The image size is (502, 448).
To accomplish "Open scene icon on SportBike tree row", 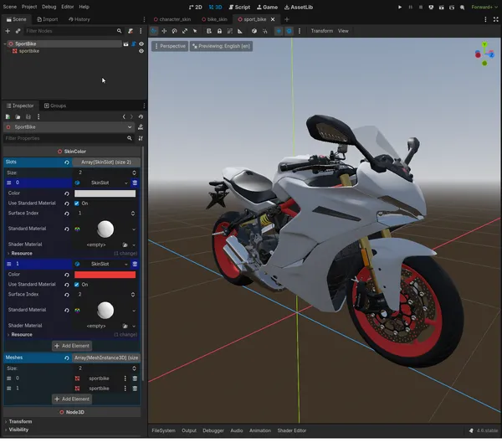I will click(125, 44).
